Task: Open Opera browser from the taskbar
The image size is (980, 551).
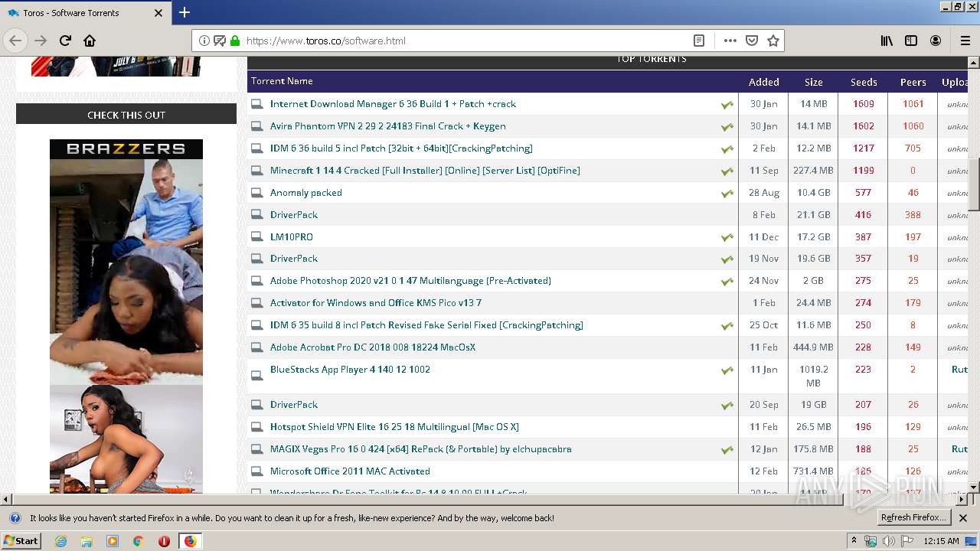Action: tap(164, 541)
